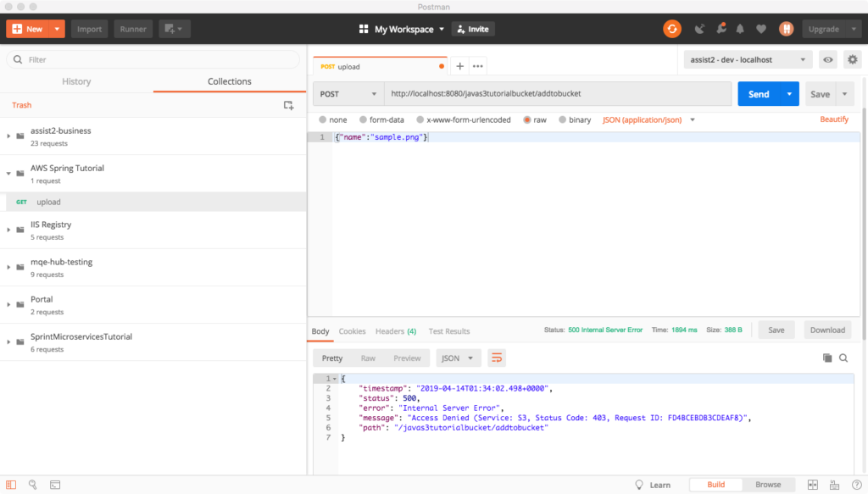Open the Upgrade dropdown arrow
This screenshot has width=868, height=494.
(854, 29)
